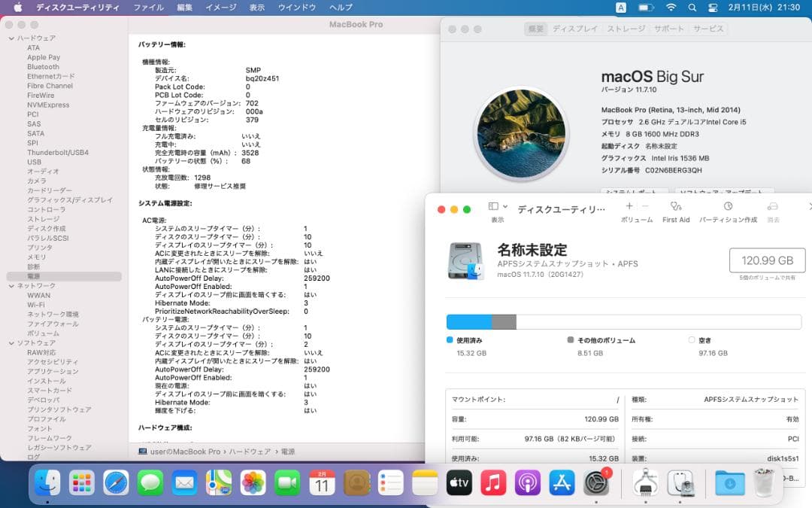Click the First Aid stethoscope icon
Screen dimensions: 812x508
[676, 206]
